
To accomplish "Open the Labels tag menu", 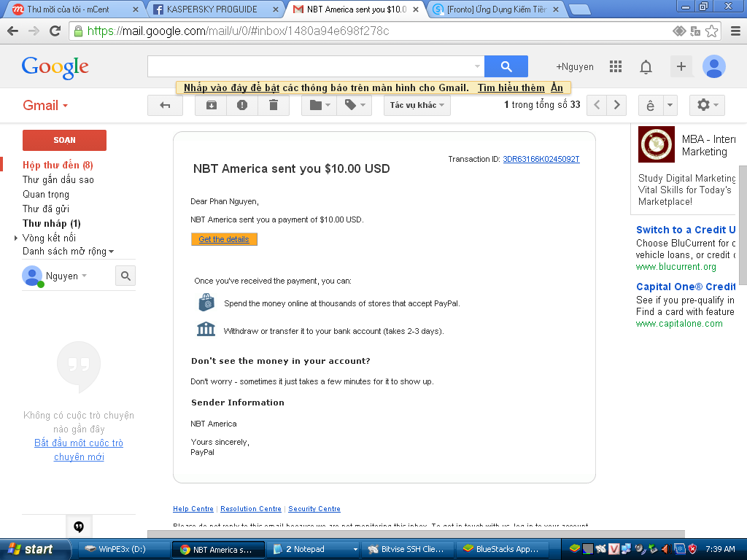I will tap(355, 105).
